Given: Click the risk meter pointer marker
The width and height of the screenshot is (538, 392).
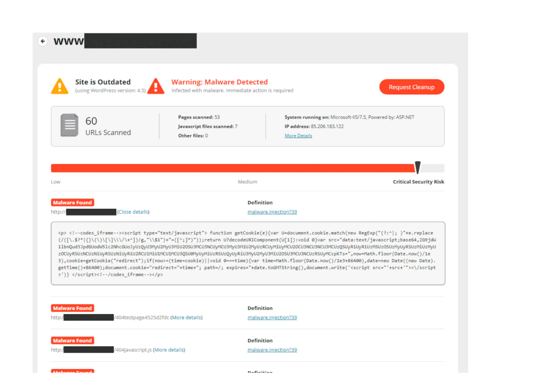Looking at the screenshot, I should [x=417, y=168].
